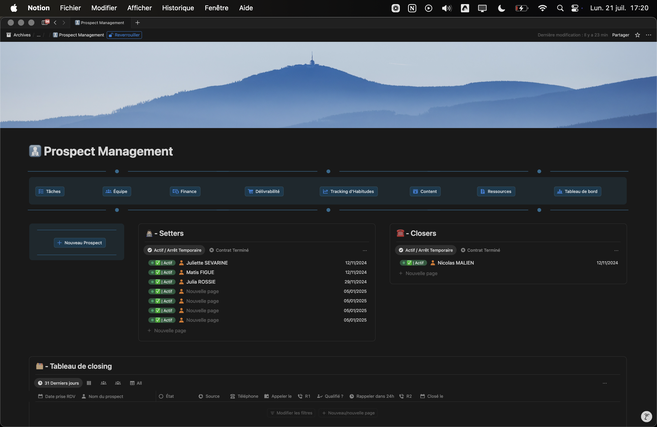Image resolution: width=657 pixels, height=427 pixels.
Task: Open the Historique menu
Action: (178, 8)
